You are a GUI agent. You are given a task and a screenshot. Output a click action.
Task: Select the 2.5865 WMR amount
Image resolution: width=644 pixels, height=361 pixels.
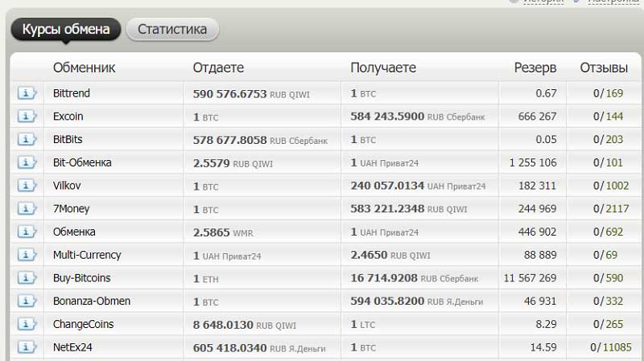(223, 232)
